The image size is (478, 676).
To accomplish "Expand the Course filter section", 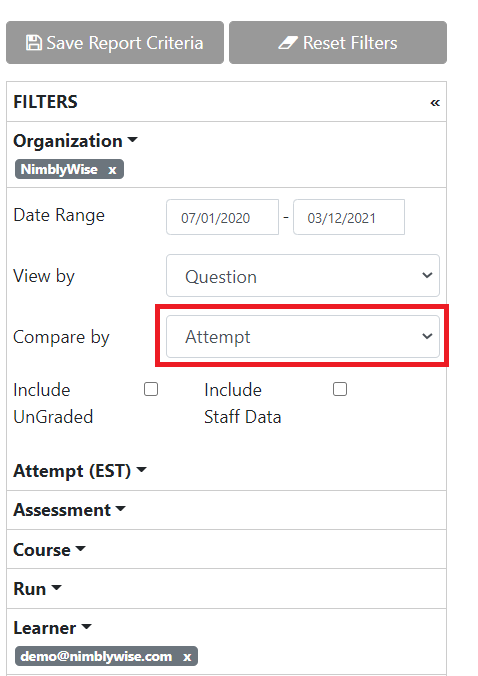I will click(x=49, y=549).
